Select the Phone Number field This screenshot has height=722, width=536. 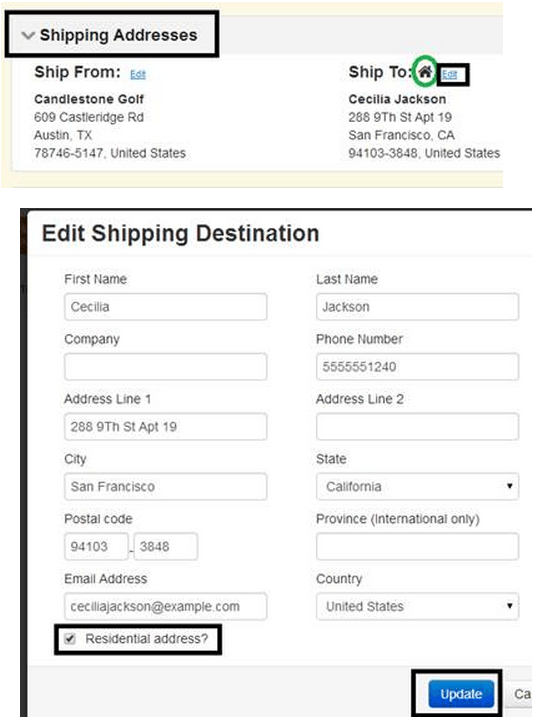point(417,367)
